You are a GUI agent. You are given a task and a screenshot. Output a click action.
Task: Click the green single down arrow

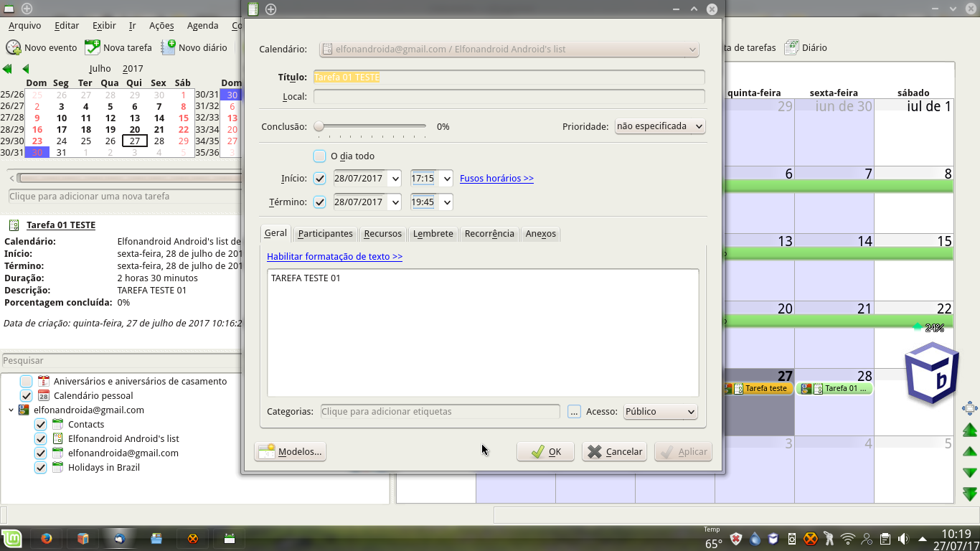point(969,473)
